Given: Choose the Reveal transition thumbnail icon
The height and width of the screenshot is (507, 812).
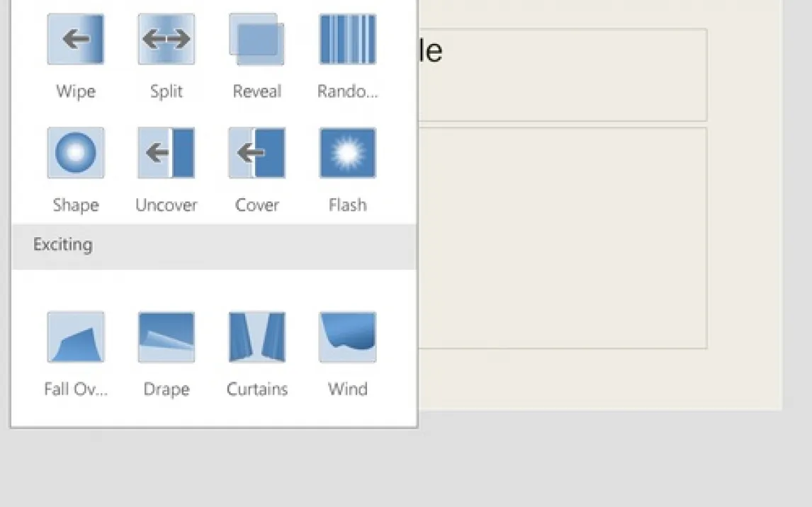Looking at the screenshot, I should coord(256,40).
